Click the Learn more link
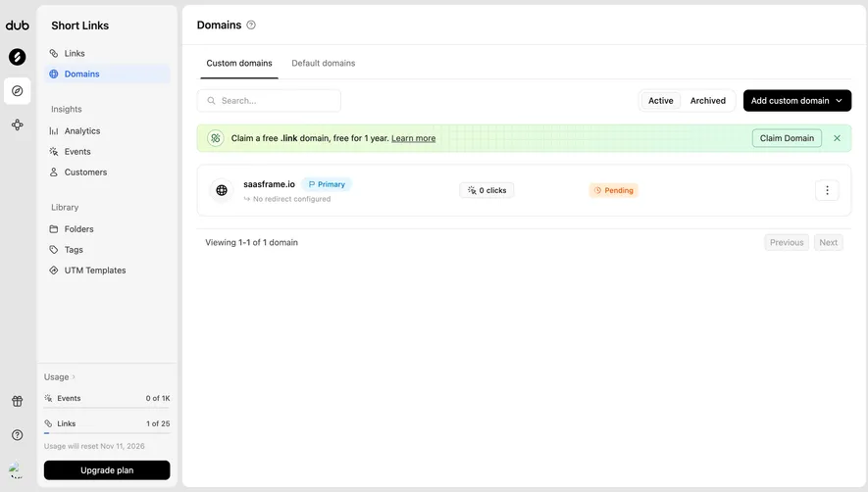 (413, 138)
